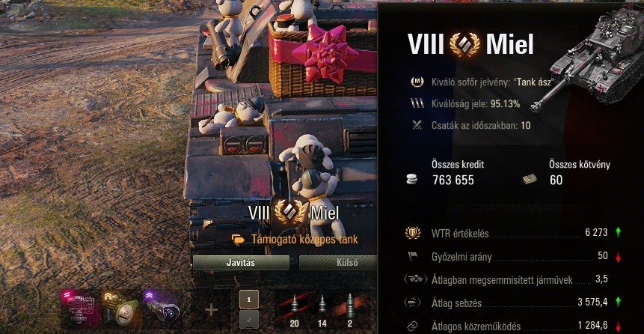Select the shell with 20 rounds
The width and height of the screenshot is (644, 334).
coord(294,310)
